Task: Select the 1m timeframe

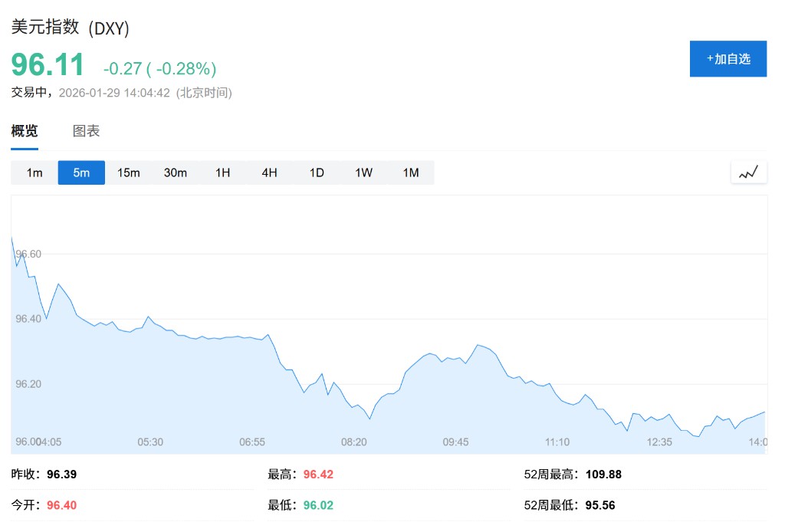Action: coord(34,172)
